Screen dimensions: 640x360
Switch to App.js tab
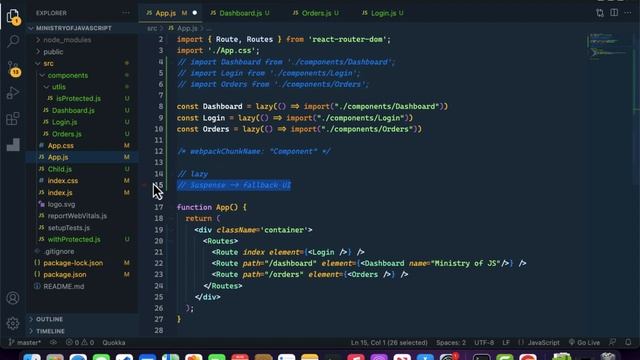166,13
